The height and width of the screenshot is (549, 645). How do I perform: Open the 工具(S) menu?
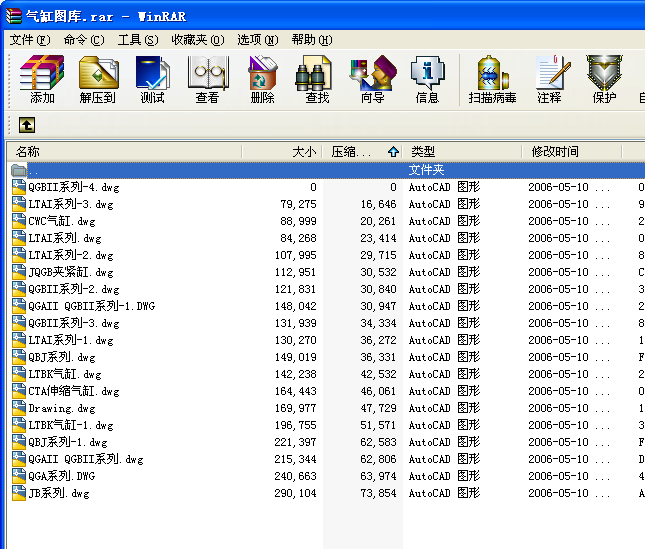(138, 40)
